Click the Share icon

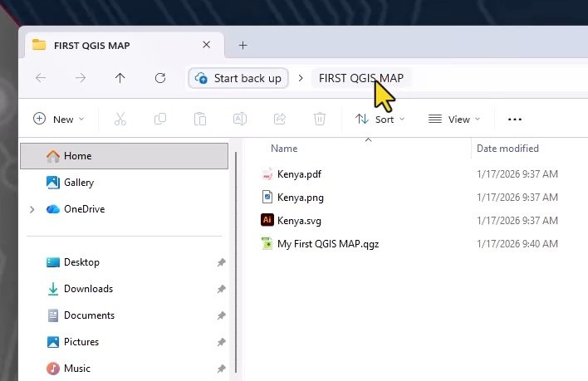click(280, 119)
